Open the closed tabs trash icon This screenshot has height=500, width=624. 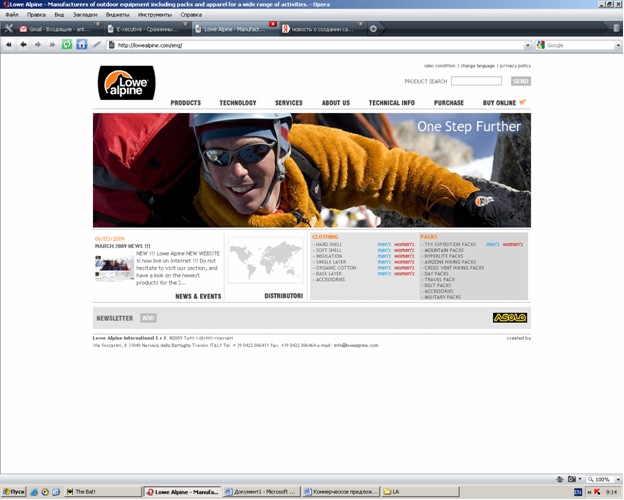point(616,28)
